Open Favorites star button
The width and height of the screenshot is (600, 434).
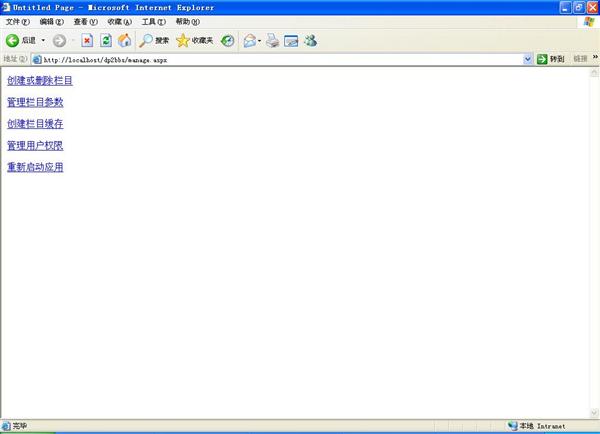194,41
